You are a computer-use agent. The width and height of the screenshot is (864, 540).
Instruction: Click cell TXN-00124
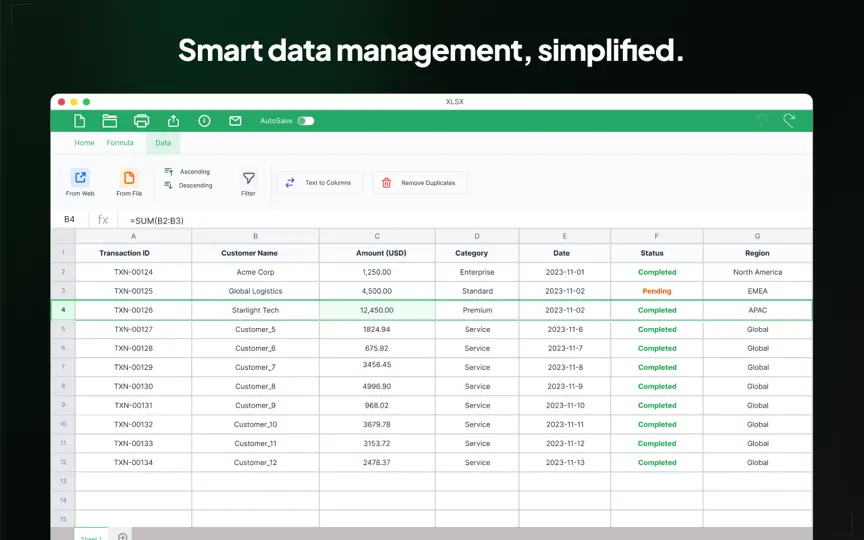click(x=133, y=272)
